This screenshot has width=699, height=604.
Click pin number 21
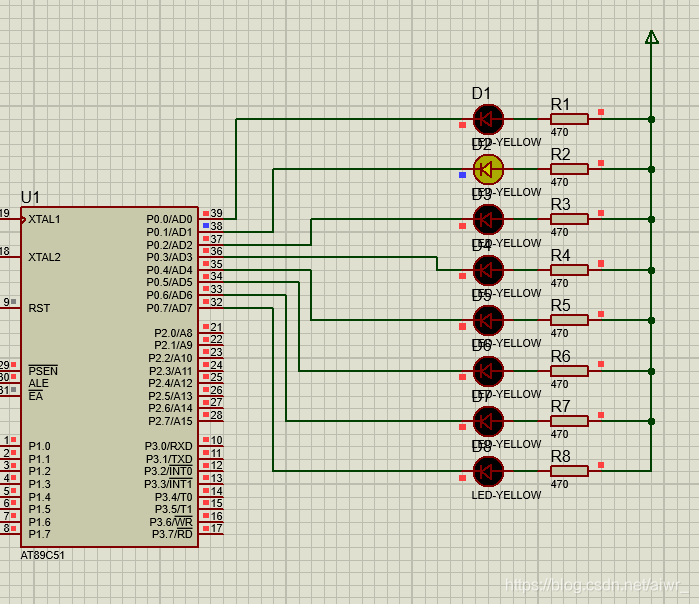[x=216, y=327]
